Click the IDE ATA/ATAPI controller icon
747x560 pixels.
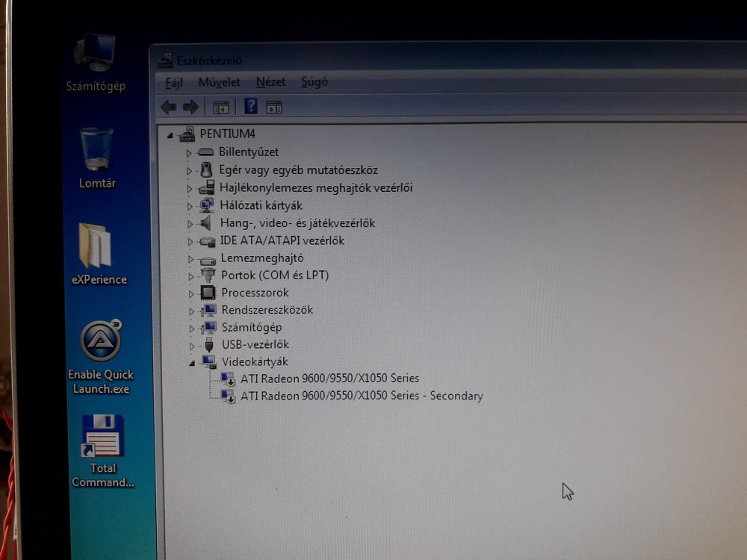coord(207,241)
